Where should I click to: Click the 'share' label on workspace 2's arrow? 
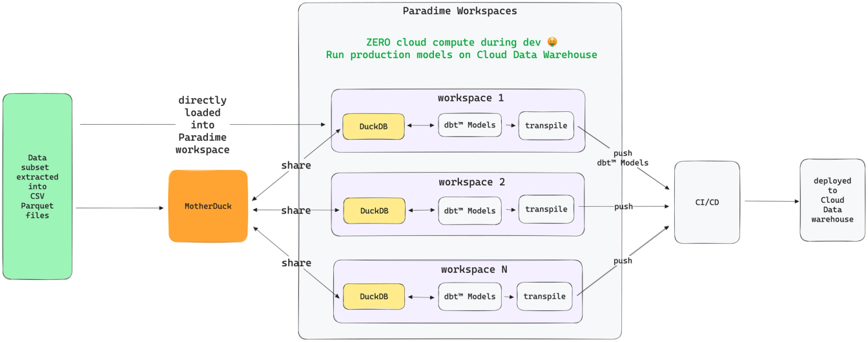click(296, 211)
